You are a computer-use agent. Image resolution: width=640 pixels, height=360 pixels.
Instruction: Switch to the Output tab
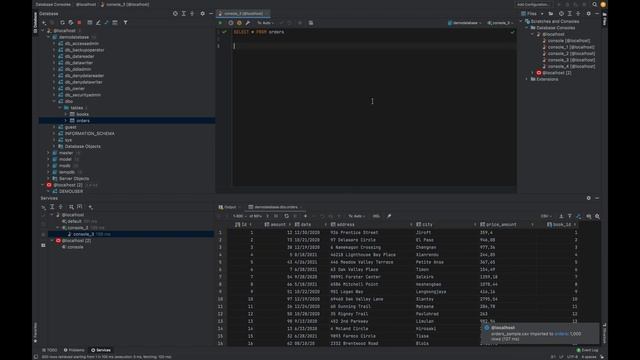point(228,207)
